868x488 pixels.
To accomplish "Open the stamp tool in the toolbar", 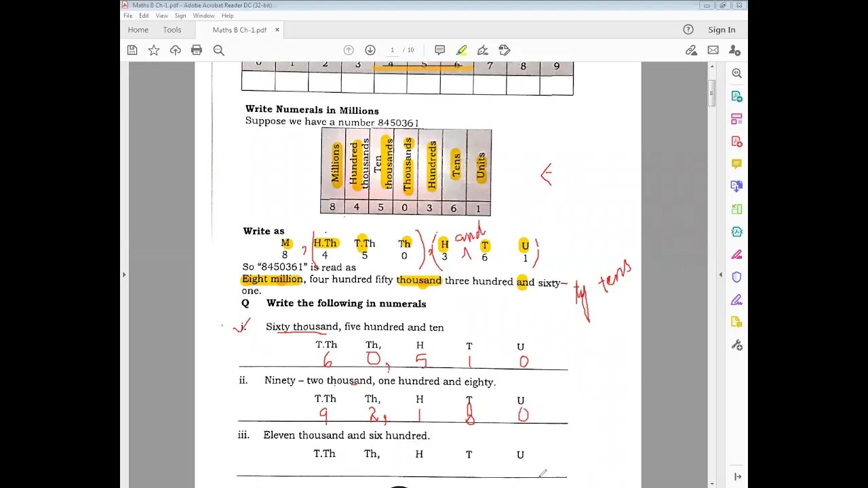I will (x=504, y=50).
